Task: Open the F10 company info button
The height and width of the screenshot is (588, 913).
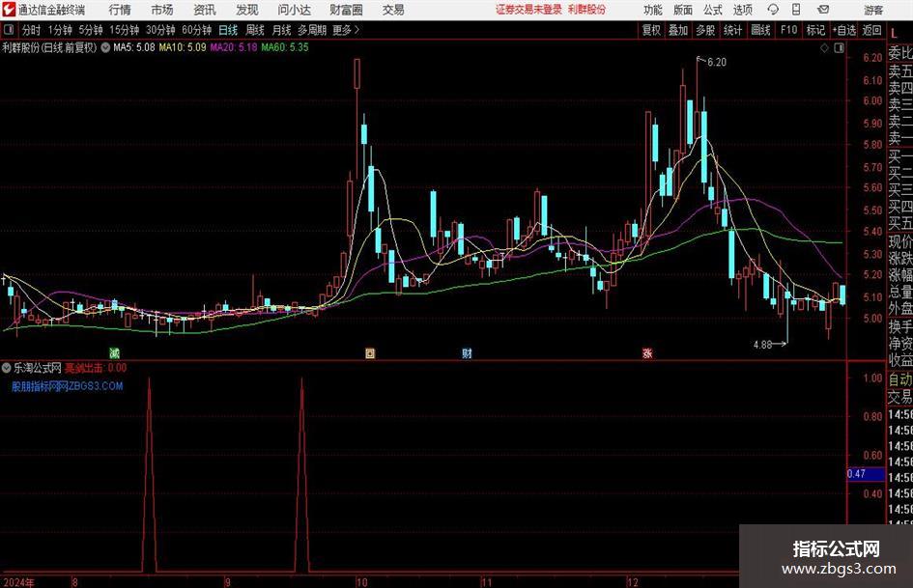Action: [x=789, y=30]
